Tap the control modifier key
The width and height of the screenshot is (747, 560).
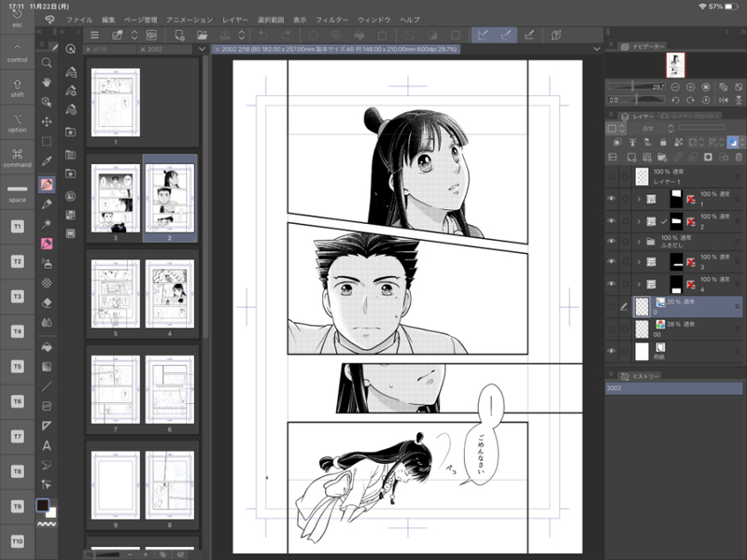[17, 52]
